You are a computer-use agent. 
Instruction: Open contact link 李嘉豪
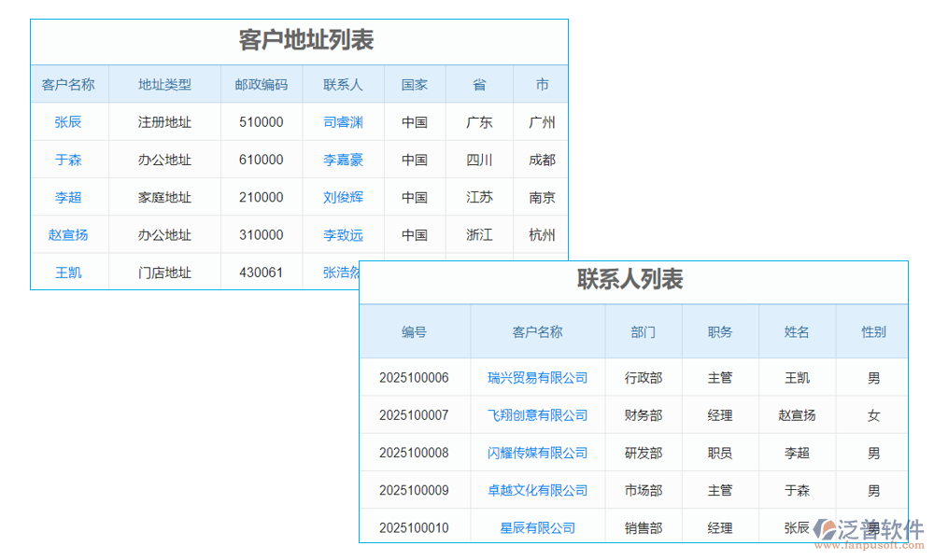343,160
